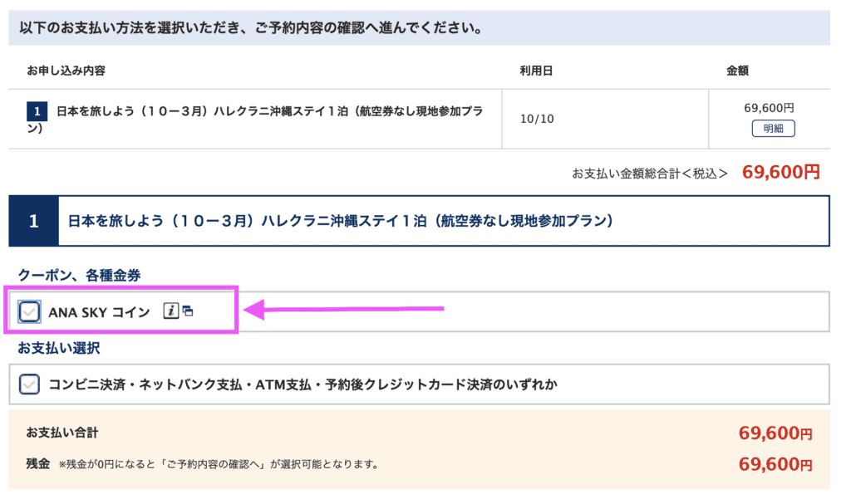Click the 利用日 column header
The width and height of the screenshot is (851, 504).
click(x=536, y=71)
